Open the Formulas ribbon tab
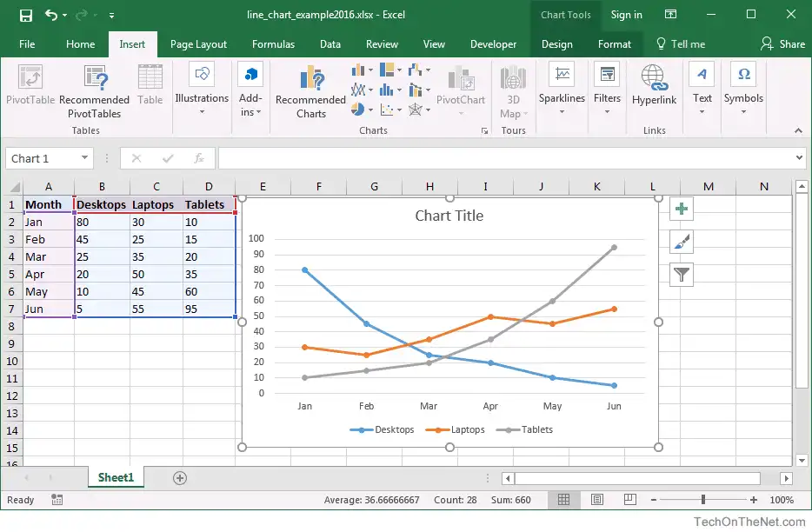This screenshot has height=532, width=812. pyautogui.click(x=273, y=44)
